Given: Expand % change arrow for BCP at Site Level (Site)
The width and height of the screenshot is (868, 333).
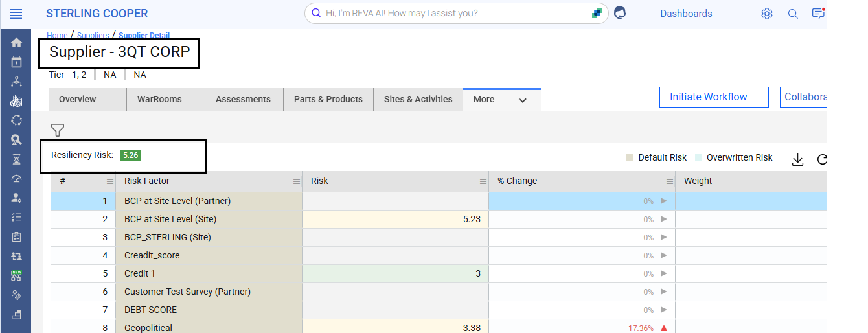Looking at the screenshot, I should (x=663, y=219).
